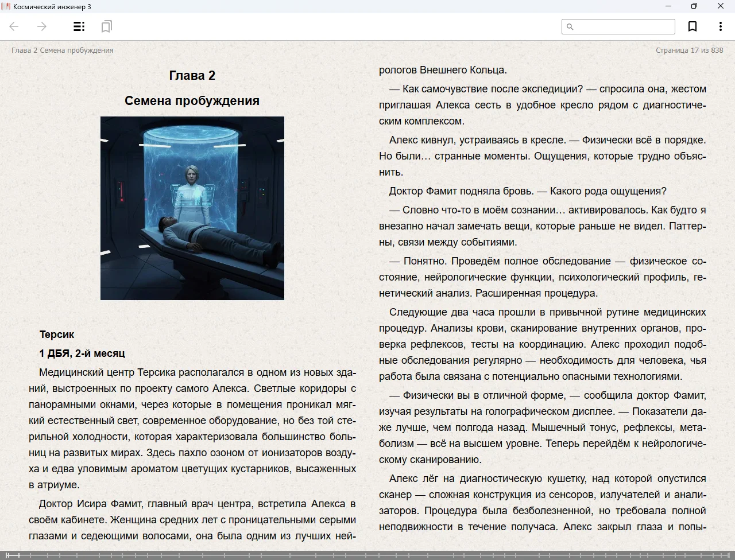Focus the book search field

point(624,26)
